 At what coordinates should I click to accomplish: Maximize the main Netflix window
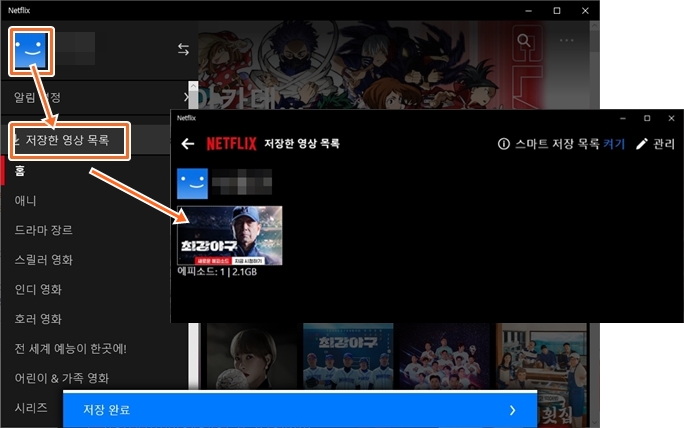(x=557, y=10)
